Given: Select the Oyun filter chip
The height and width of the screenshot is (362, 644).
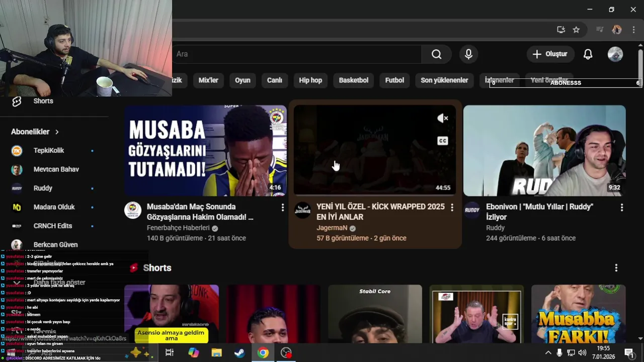Looking at the screenshot, I should [243, 80].
